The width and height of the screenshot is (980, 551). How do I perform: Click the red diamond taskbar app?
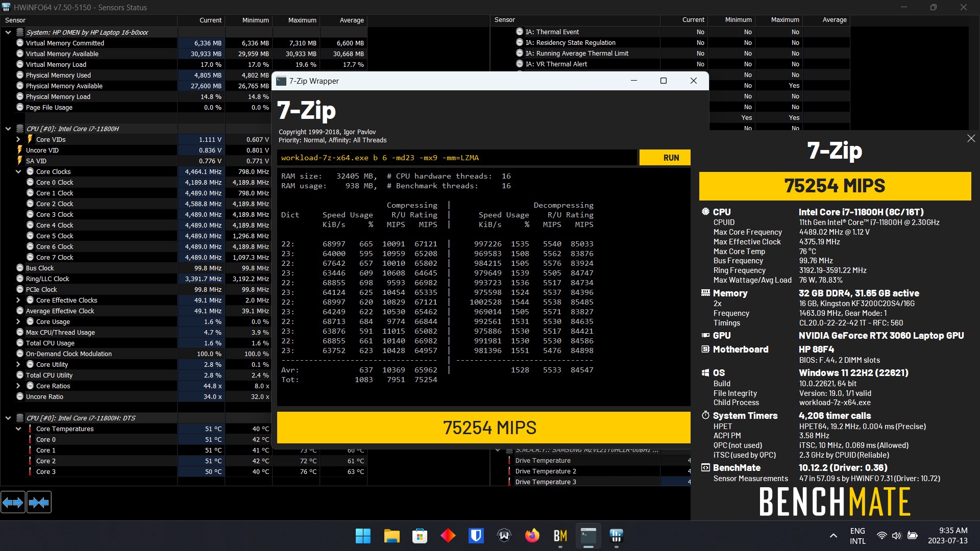(448, 536)
